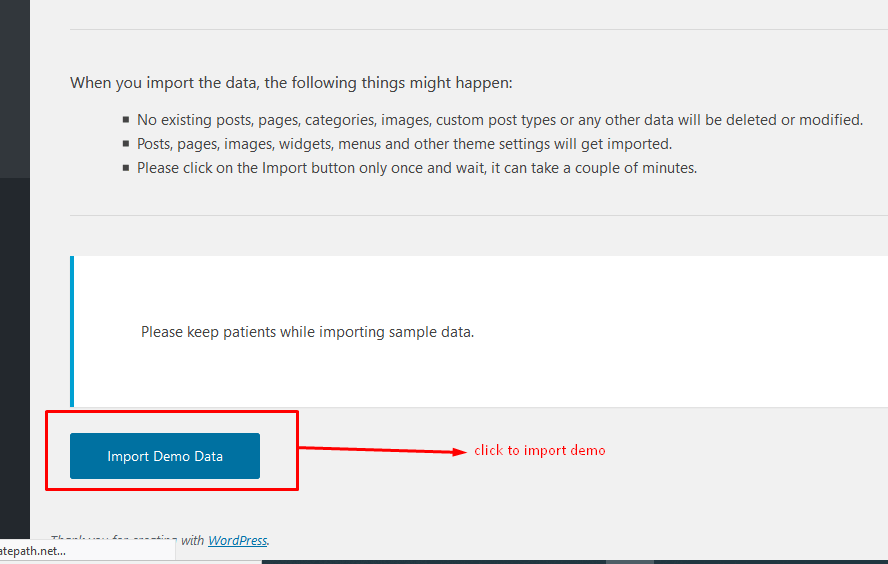Open the WordPress link in the footer
Screen dimensions: 888x564
click(x=237, y=540)
